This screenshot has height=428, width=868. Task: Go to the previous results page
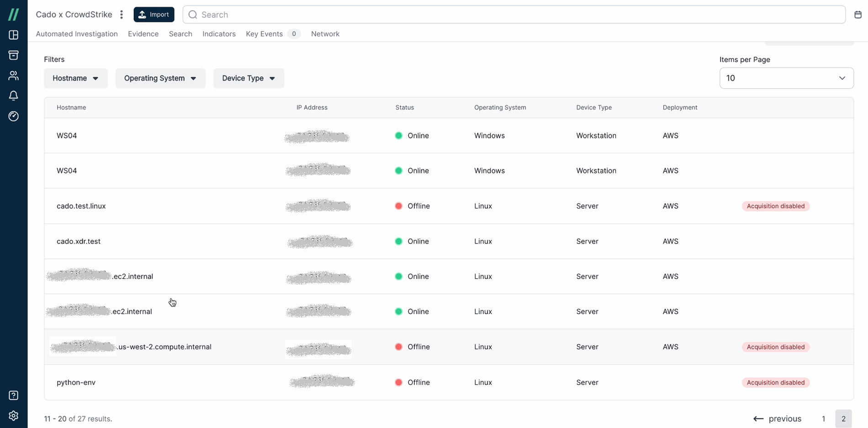tap(778, 418)
